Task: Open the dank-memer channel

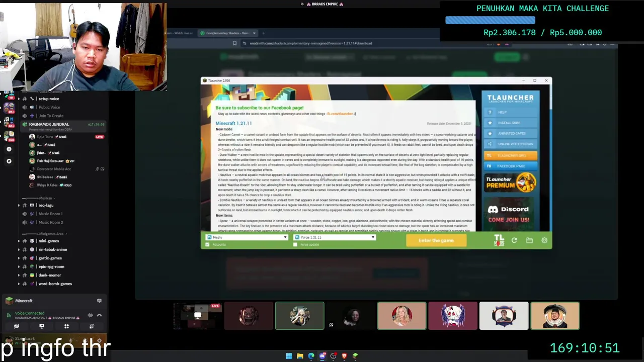Action: [x=49, y=275]
